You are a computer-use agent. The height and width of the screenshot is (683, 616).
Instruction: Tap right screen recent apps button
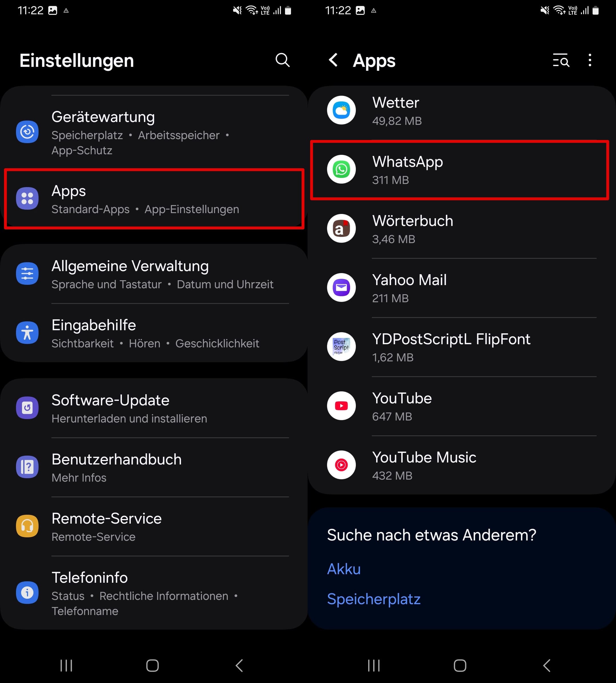point(374,665)
